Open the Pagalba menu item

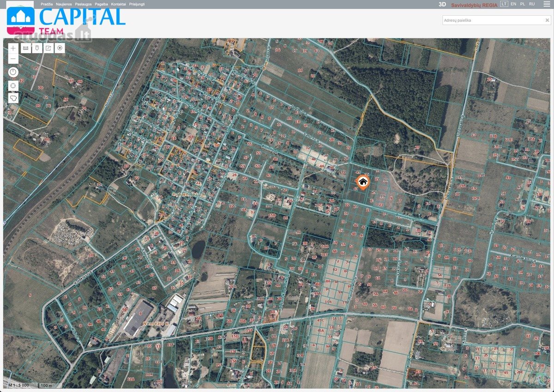(x=101, y=4)
